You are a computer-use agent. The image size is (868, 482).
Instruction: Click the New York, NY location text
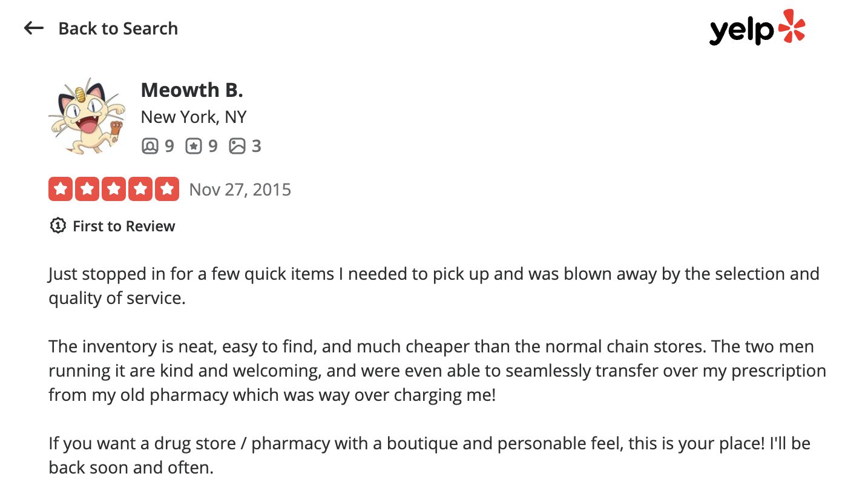pos(194,117)
